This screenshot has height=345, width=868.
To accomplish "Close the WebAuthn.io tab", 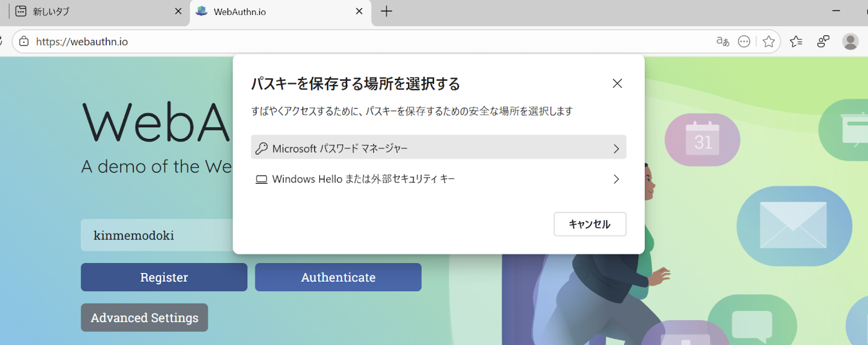I will [x=359, y=11].
